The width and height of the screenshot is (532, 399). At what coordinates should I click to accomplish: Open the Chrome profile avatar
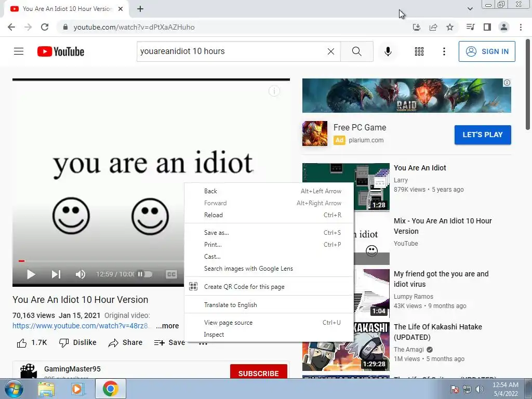pos(504,27)
